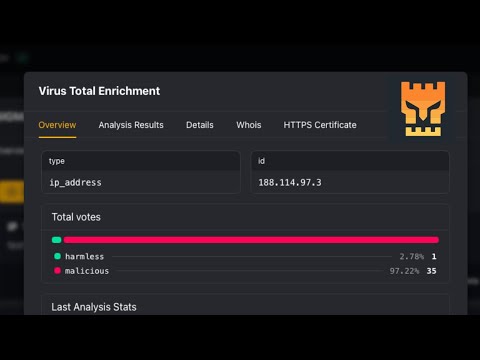
Task: Click the 97.22% malicious percentage
Action: coord(404,271)
